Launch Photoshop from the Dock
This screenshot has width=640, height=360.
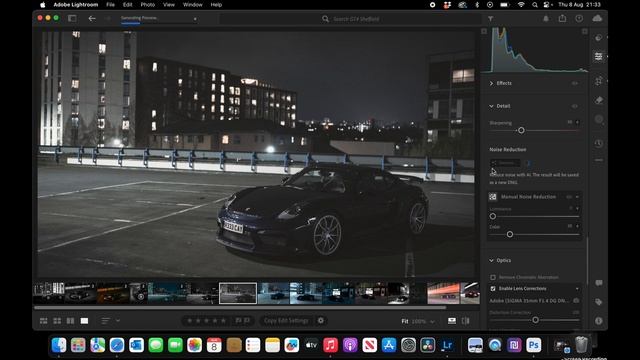(x=533, y=345)
